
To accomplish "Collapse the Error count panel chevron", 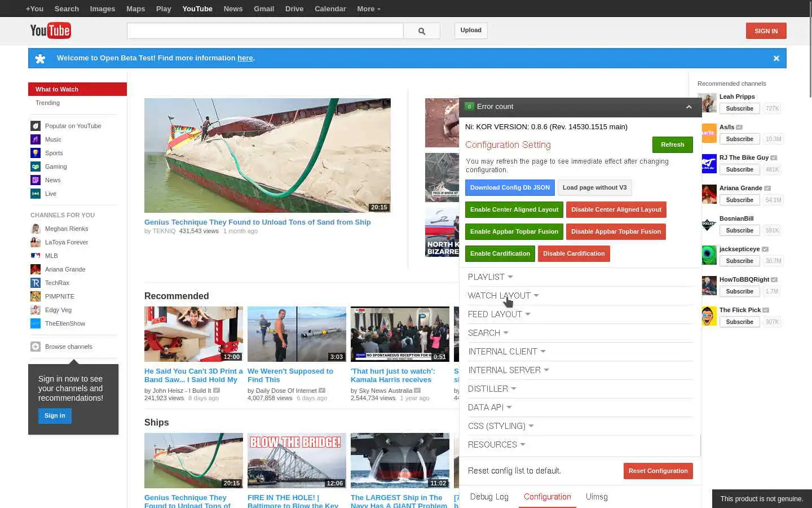I will 689,107.
